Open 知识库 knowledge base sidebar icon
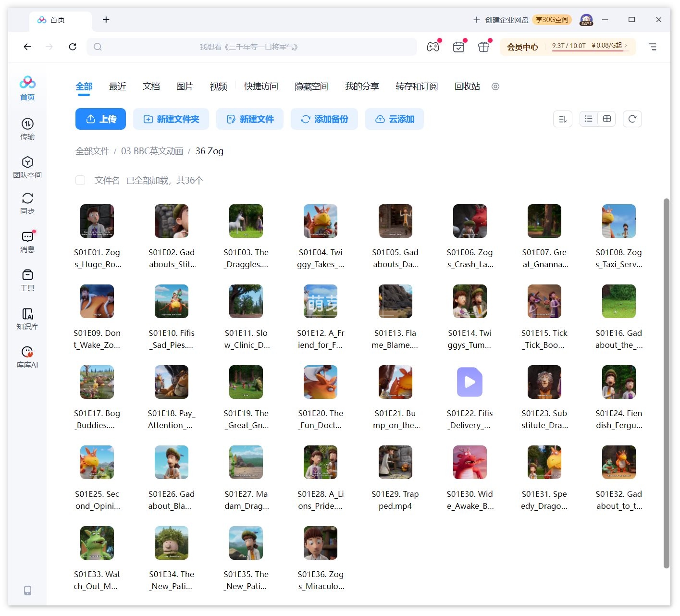680x616 pixels. pos(27,318)
